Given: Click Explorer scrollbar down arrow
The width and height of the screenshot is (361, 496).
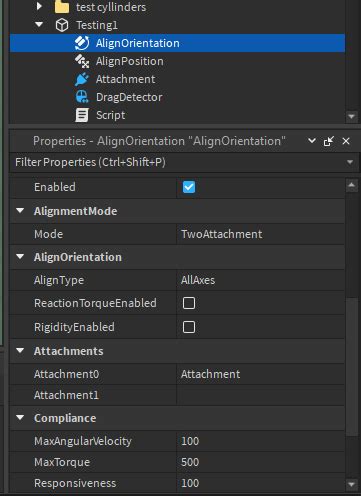Looking at the screenshot, I should pos(351,116).
